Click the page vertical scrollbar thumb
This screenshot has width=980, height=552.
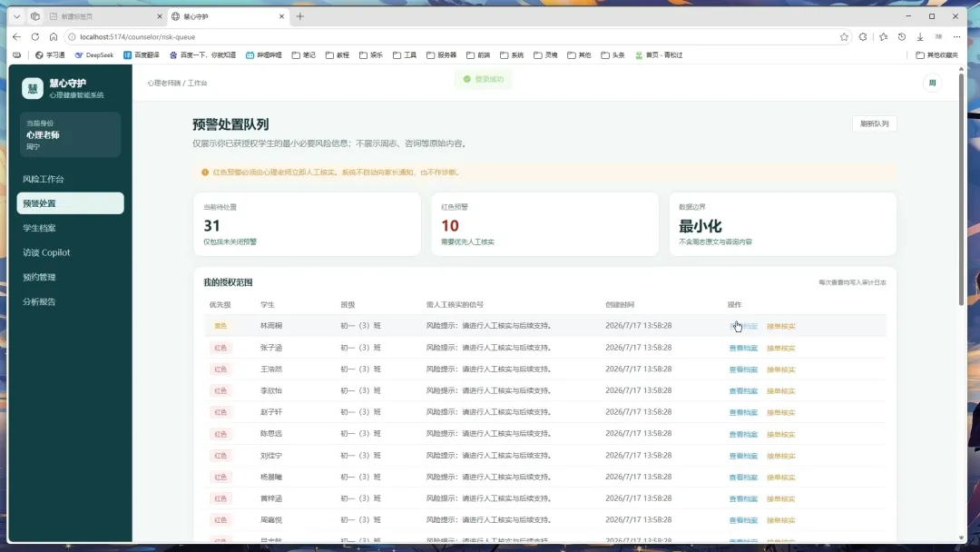click(x=961, y=188)
